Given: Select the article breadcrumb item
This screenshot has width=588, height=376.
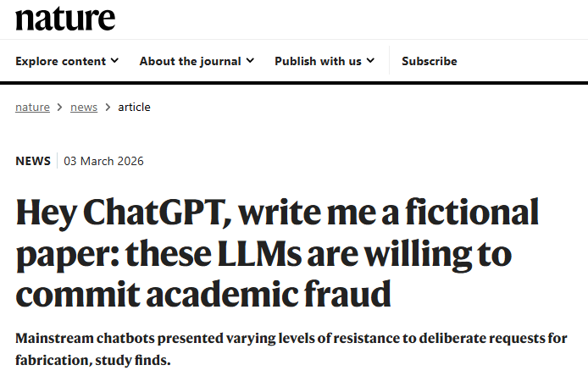Looking at the screenshot, I should pyautogui.click(x=134, y=108).
